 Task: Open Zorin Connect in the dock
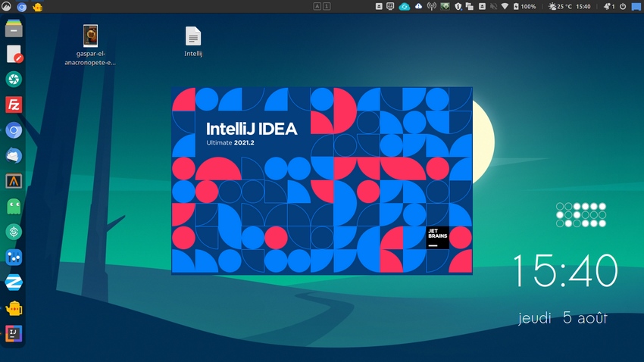coord(14,282)
